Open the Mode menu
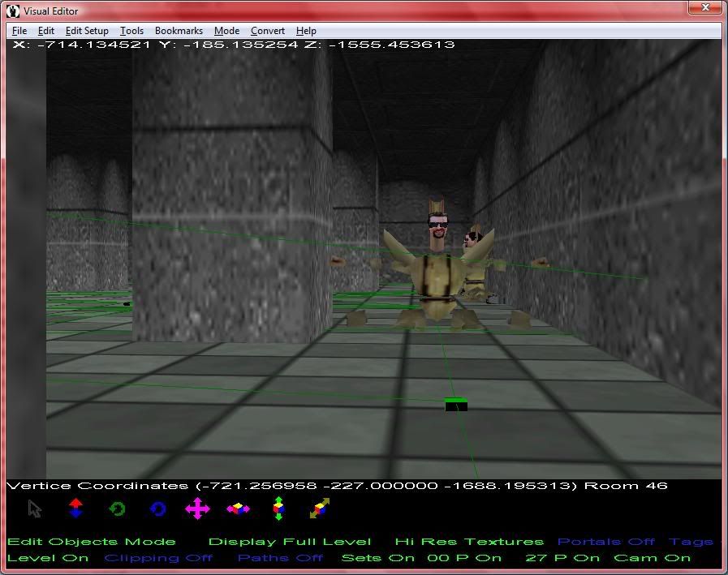 pos(226,31)
